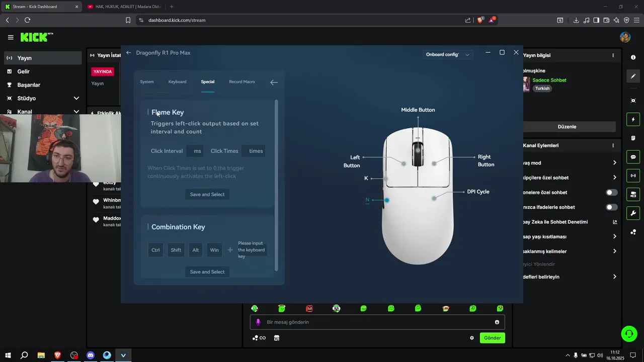Open Kanal Eylemleri three-dot menu
The height and width of the screenshot is (362, 644).
613,145
